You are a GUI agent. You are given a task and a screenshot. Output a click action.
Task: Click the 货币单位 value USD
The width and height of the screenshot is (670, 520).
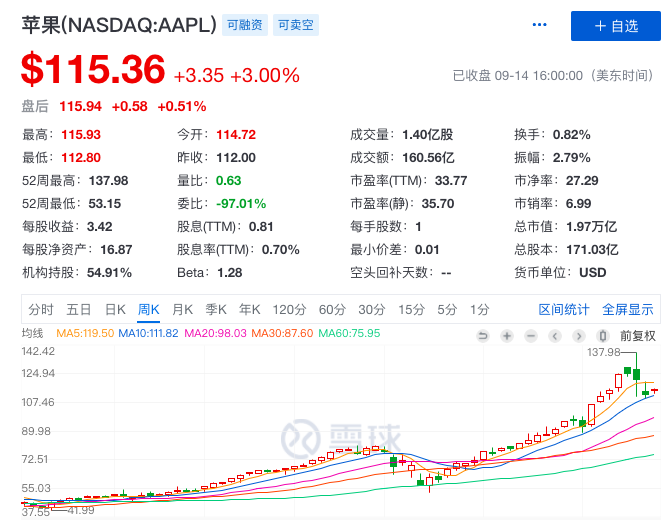(x=593, y=273)
